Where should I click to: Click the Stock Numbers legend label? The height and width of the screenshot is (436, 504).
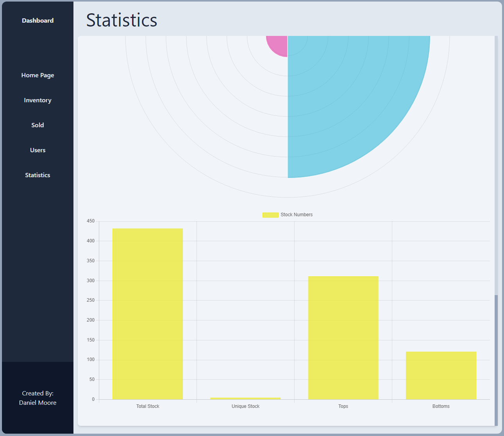click(x=297, y=215)
